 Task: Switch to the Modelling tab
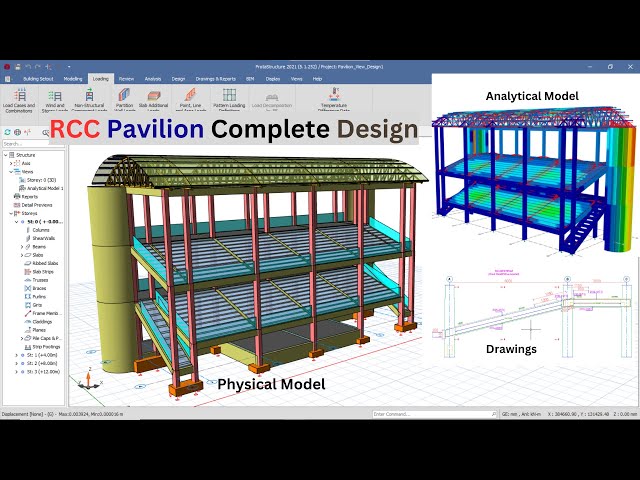click(73, 79)
